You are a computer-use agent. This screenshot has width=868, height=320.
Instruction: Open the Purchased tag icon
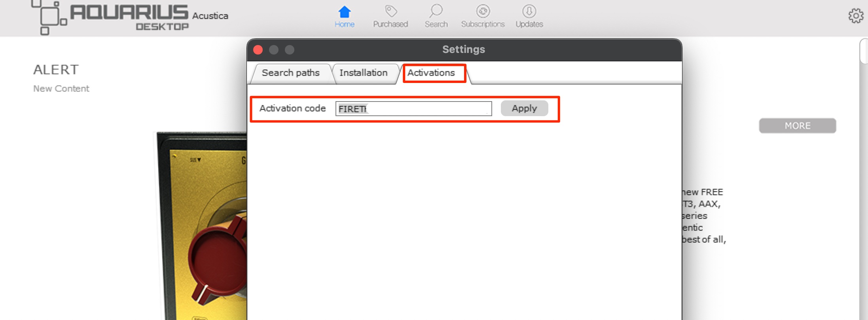[x=391, y=11]
